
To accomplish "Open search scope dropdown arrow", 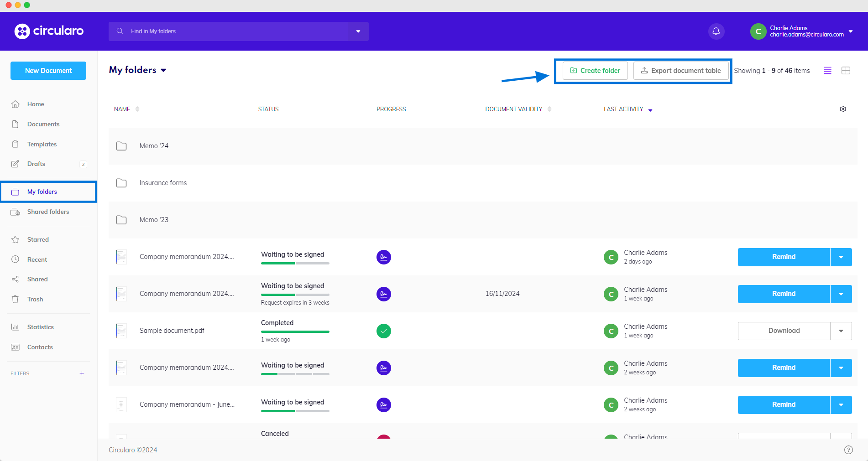I will (358, 31).
